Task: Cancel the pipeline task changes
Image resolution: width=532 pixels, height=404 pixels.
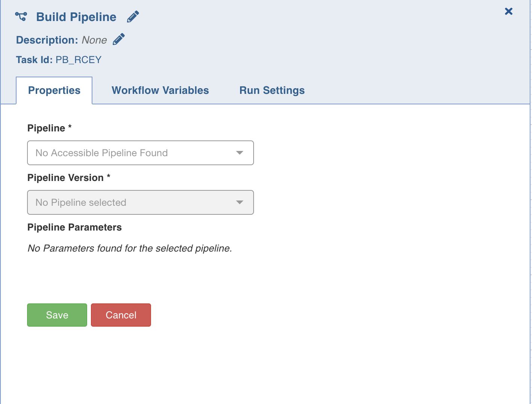Action: [121, 315]
